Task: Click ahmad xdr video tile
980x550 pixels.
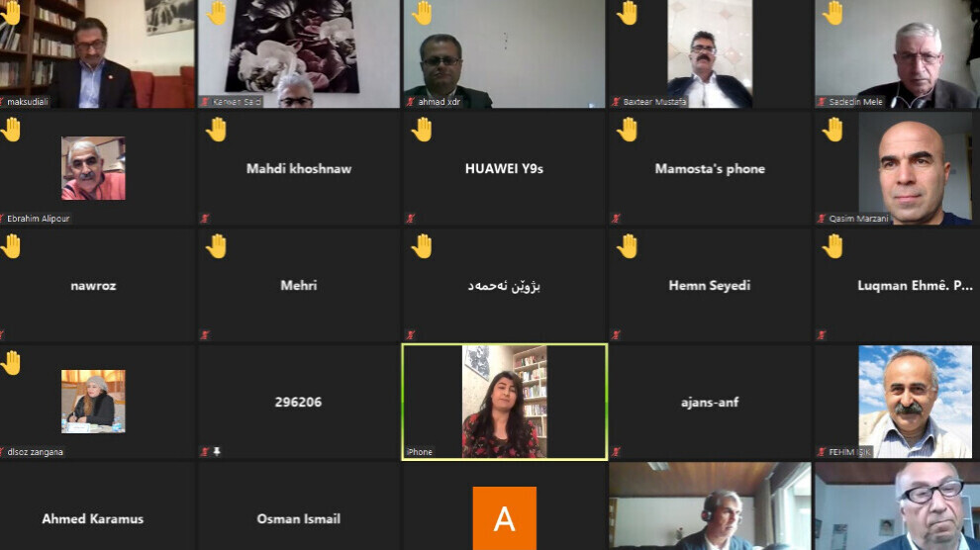Action: click(504, 53)
